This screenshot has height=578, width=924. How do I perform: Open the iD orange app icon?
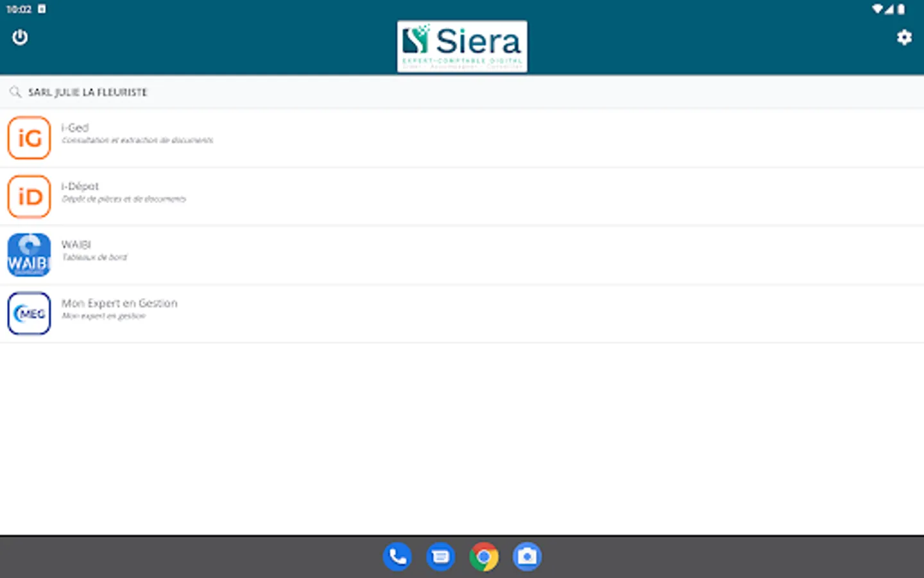click(x=29, y=197)
